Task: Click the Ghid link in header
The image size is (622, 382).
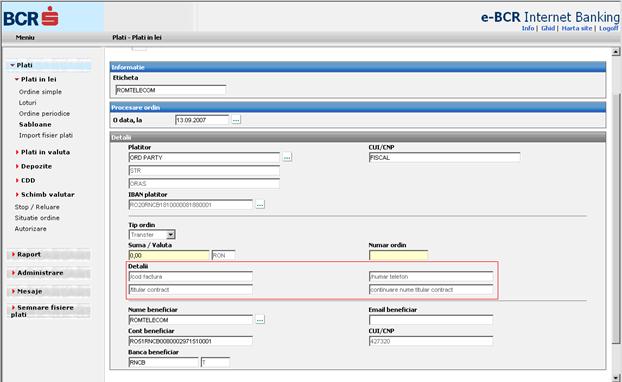Action: 548,28
